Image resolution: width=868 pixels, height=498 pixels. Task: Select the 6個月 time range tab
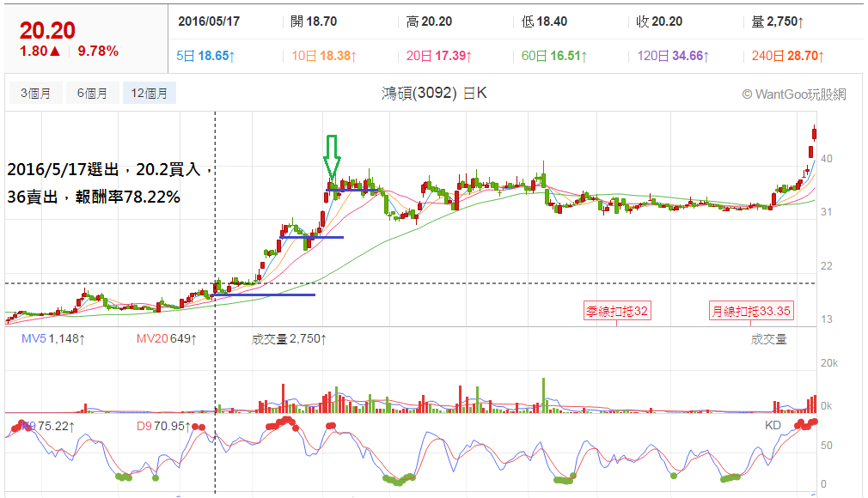(x=93, y=93)
